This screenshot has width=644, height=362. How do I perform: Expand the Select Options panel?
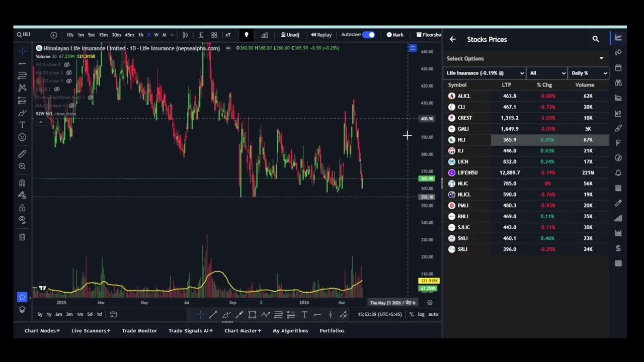(601, 58)
